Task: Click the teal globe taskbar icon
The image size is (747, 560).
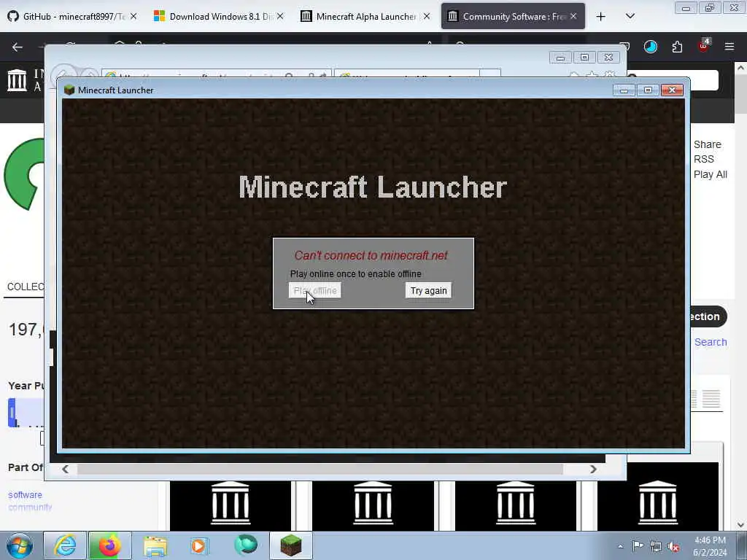Action: pyautogui.click(x=246, y=545)
